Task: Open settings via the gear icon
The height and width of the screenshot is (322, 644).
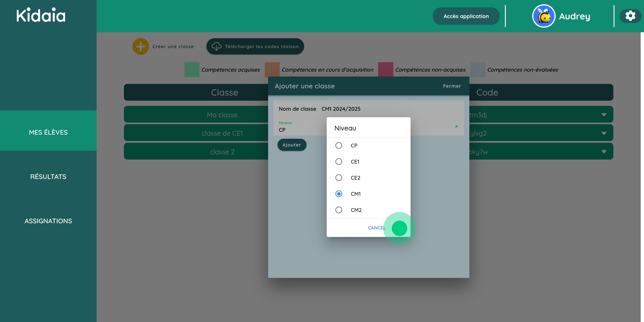Action: click(x=630, y=16)
